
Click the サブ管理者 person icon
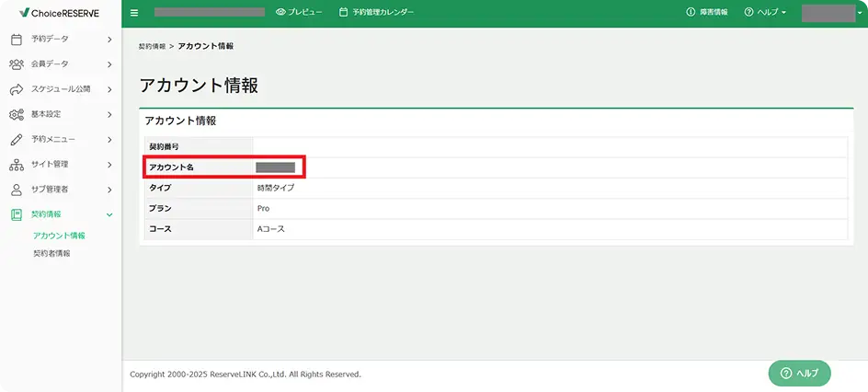click(17, 190)
